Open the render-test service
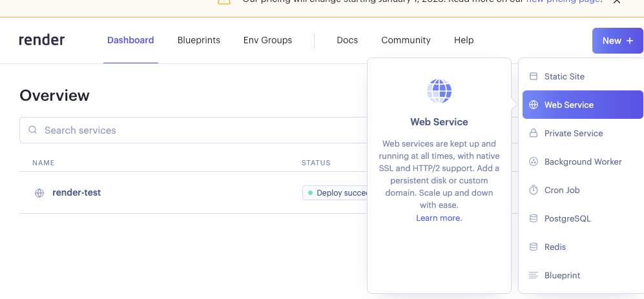The width and height of the screenshot is (644, 299). click(x=76, y=192)
